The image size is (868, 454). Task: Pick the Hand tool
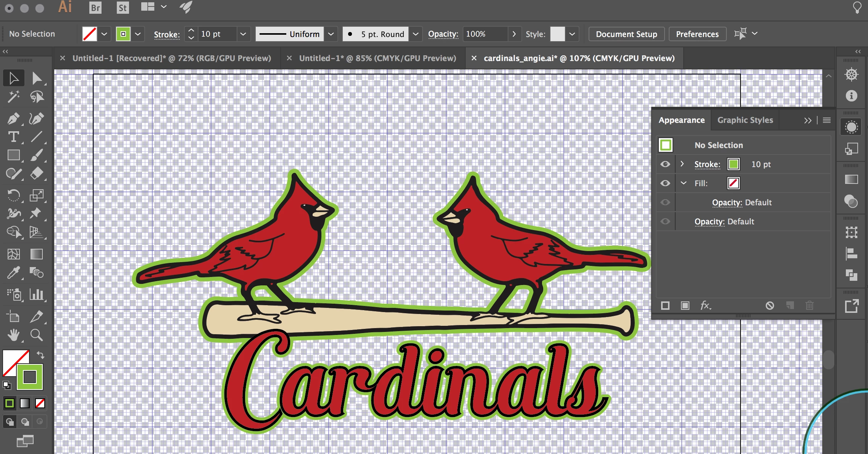tap(14, 335)
